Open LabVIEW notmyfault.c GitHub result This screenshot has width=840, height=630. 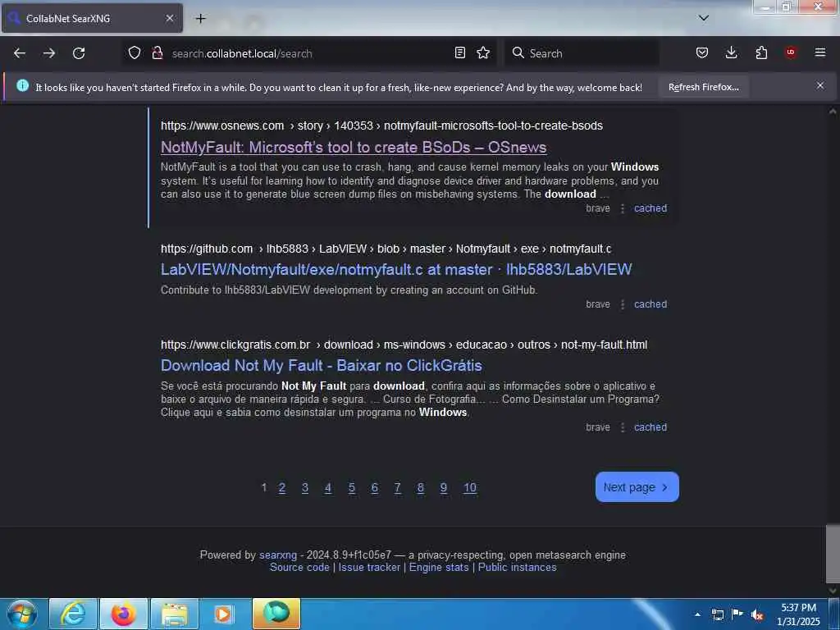click(x=396, y=269)
